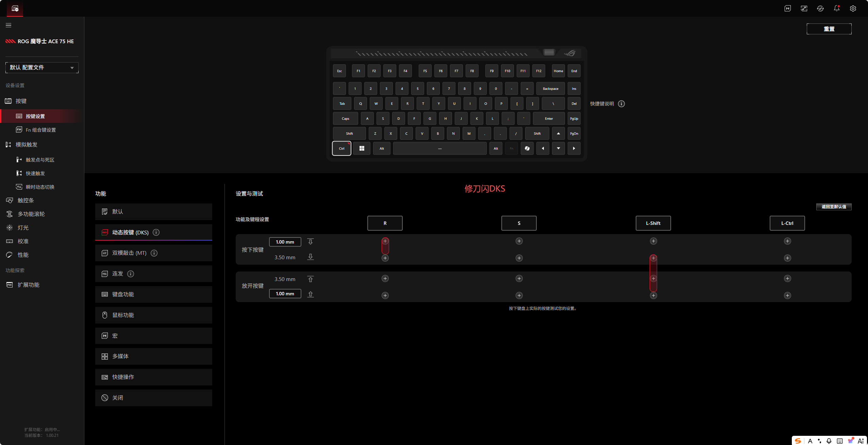Click the S key assignment button
This screenshot has height=445, width=868.
(x=519, y=223)
